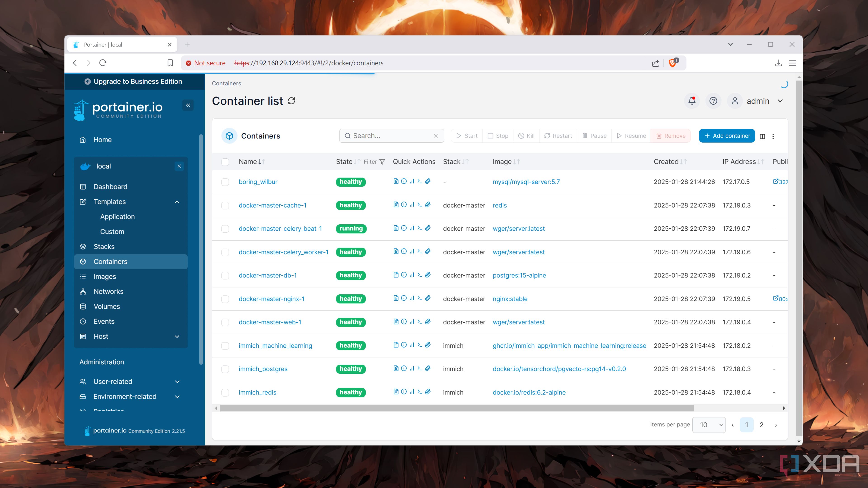Collapse the Templates submenu

[177, 202]
